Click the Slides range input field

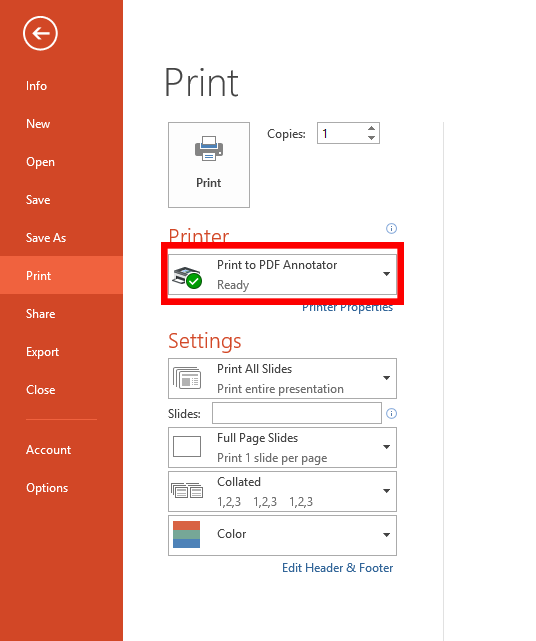[297, 413]
